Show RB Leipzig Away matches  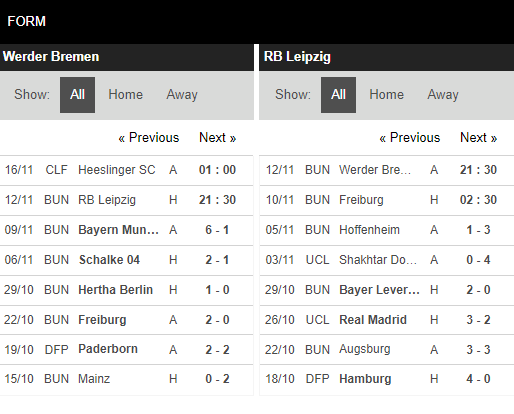click(x=443, y=95)
